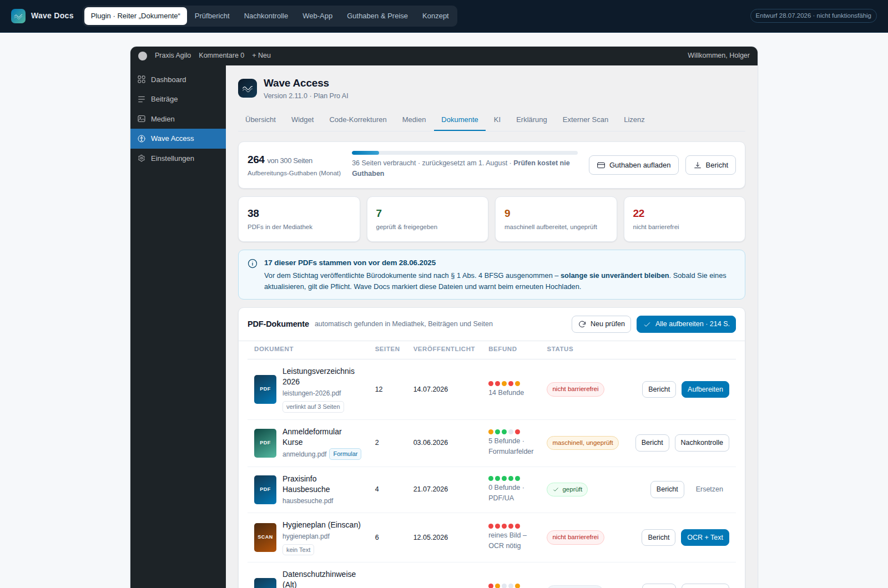This screenshot has height=588, width=888.
Task: Click the Einstellungen gear icon
Action: pyautogui.click(x=142, y=158)
